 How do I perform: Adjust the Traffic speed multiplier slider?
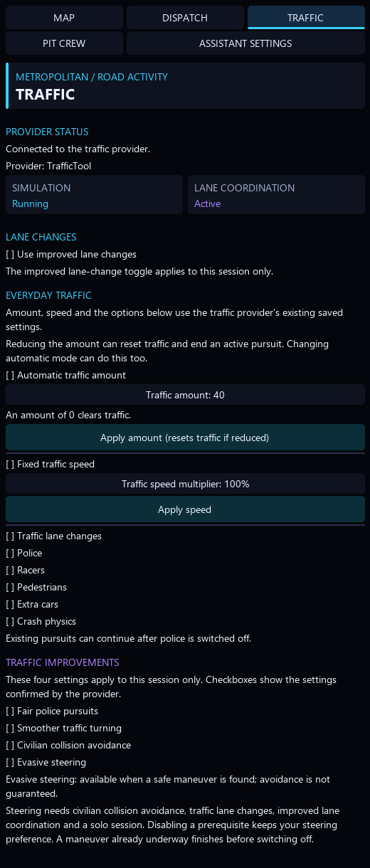185,484
